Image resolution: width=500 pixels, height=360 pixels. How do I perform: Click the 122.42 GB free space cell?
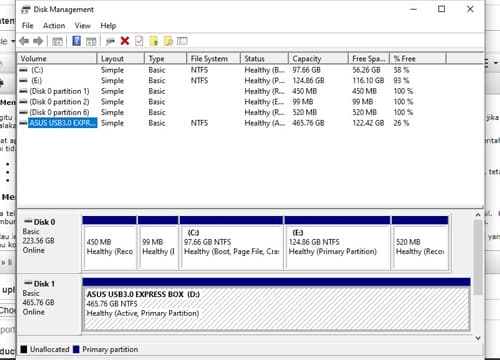coord(368,123)
